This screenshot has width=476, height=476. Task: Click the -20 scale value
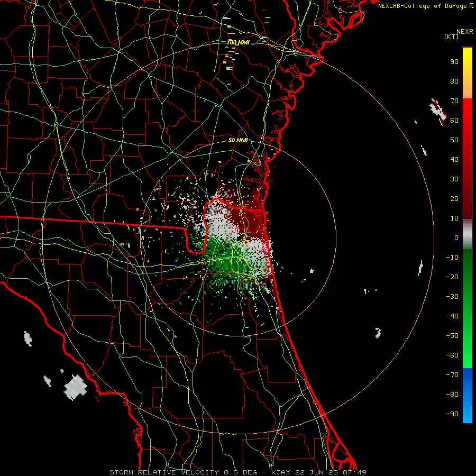coord(452,277)
